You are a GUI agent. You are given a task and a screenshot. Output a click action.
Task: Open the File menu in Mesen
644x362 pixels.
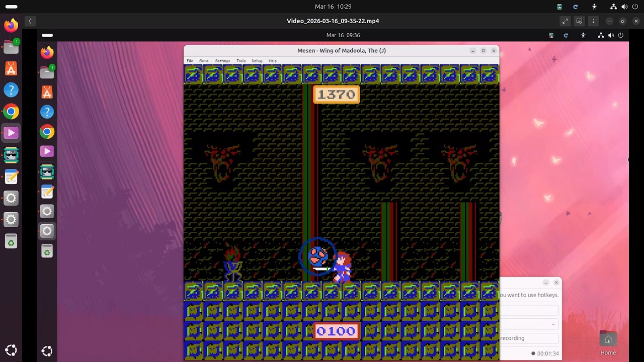pyautogui.click(x=190, y=61)
